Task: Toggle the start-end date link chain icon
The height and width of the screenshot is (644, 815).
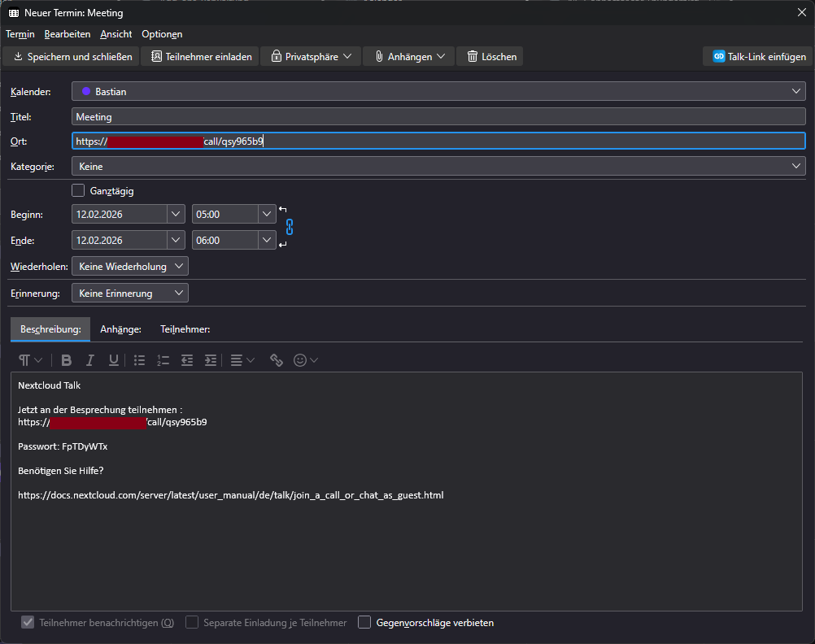Action: tap(290, 227)
